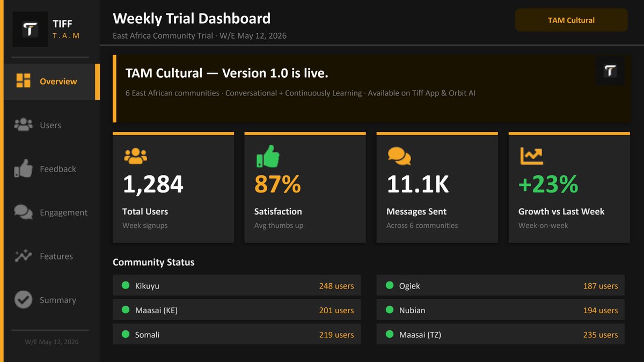Click the Growth vs Last Week label
Viewport: 644px width, 362px height.
click(561, 211)
